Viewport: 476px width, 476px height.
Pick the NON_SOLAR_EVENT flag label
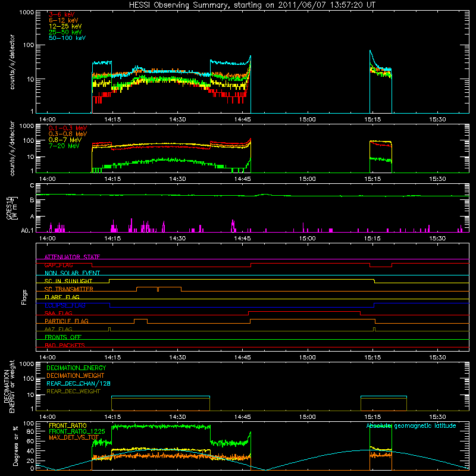click(x=72, y=273)
